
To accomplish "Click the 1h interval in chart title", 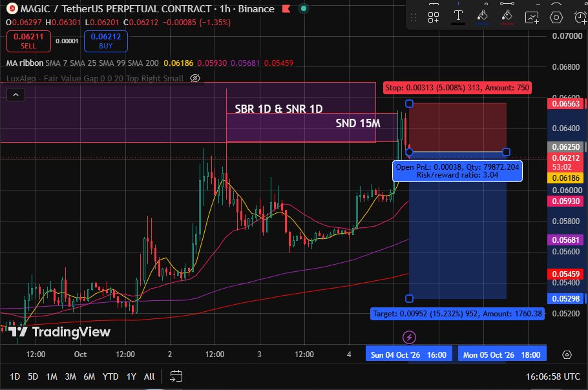I will [x=225, y=8].
